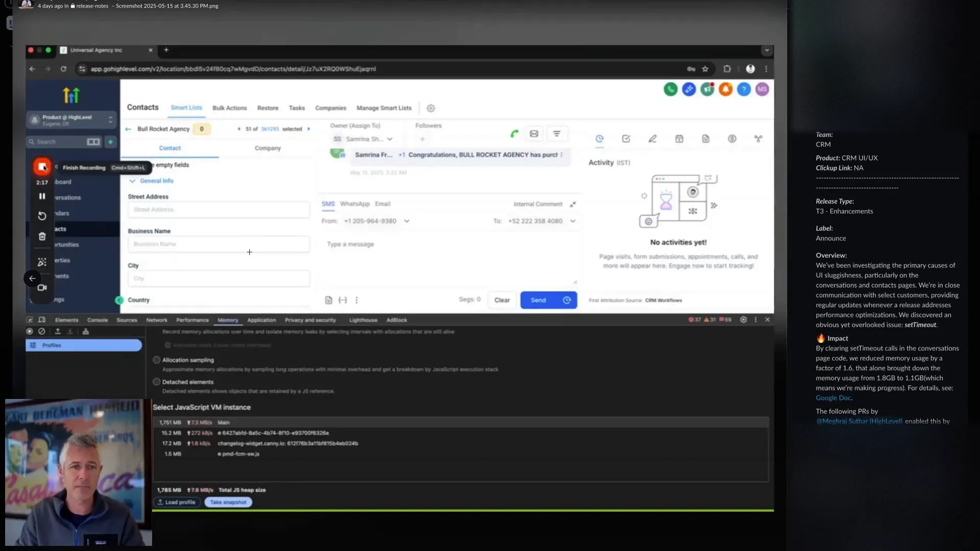Image resolution: width=980 pixels, height=551 pixels.
Task: Open the blue help question-mark icon
Action: pyautogui.click(x=744, y=89)
